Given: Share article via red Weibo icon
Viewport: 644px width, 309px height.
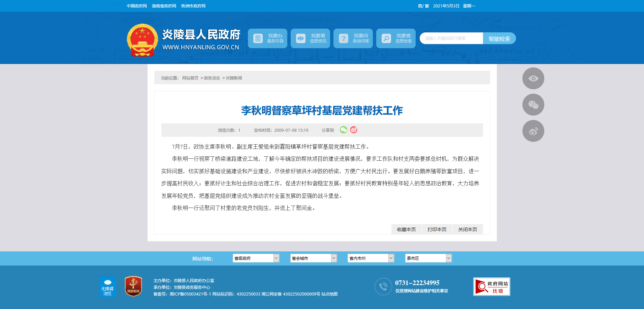Looking at the screenshot, I should 353,130.
